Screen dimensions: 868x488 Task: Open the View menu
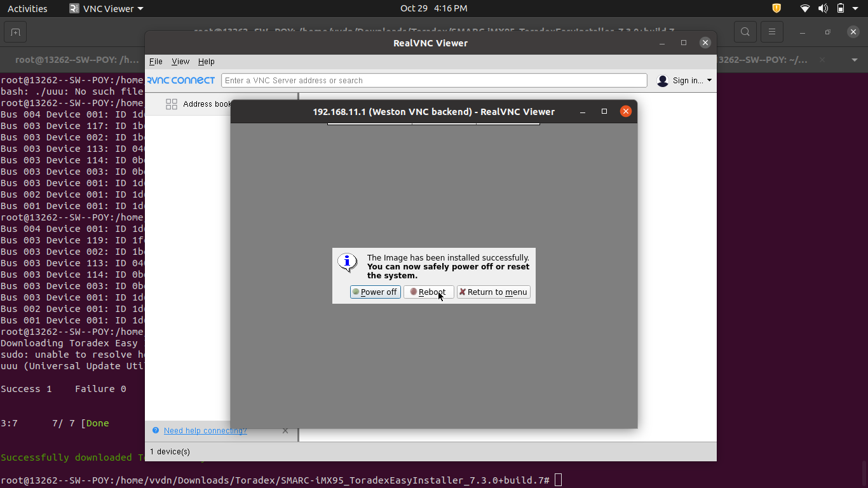pos(180,62)
